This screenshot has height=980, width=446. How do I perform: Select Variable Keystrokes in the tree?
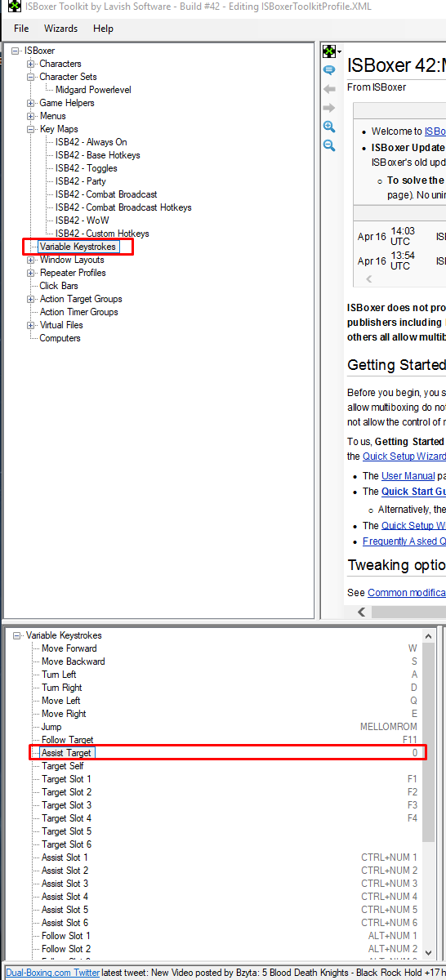pyautogui.click(x=78, y=247)
